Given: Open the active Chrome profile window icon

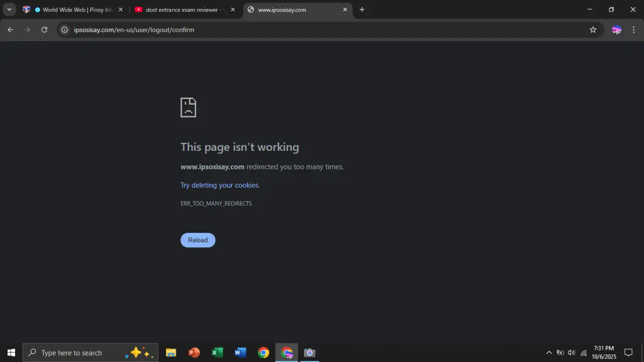Looking at the screenshot, I should (287, 352).
